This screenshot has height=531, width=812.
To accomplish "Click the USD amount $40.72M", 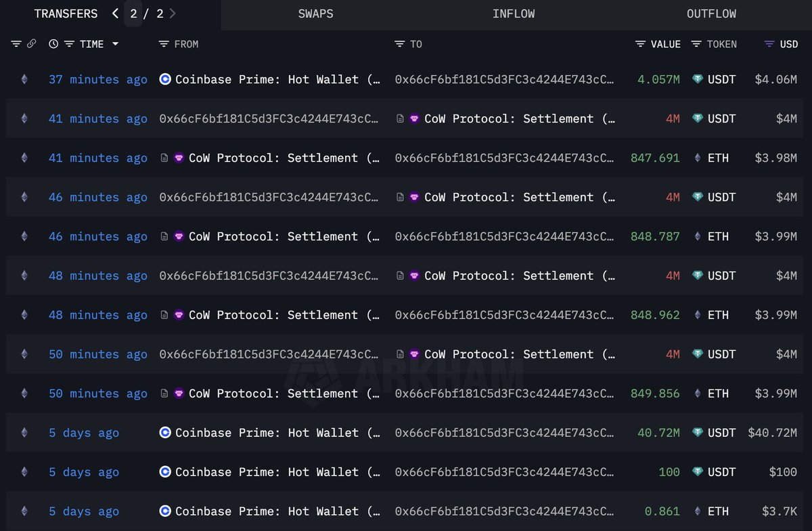I will pyautogui.click(x=773, y=433).
